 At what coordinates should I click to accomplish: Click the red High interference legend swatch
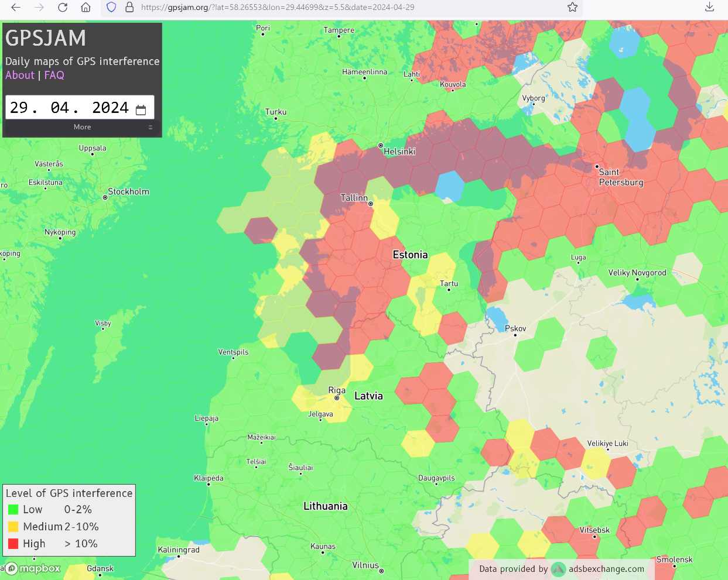13,544
